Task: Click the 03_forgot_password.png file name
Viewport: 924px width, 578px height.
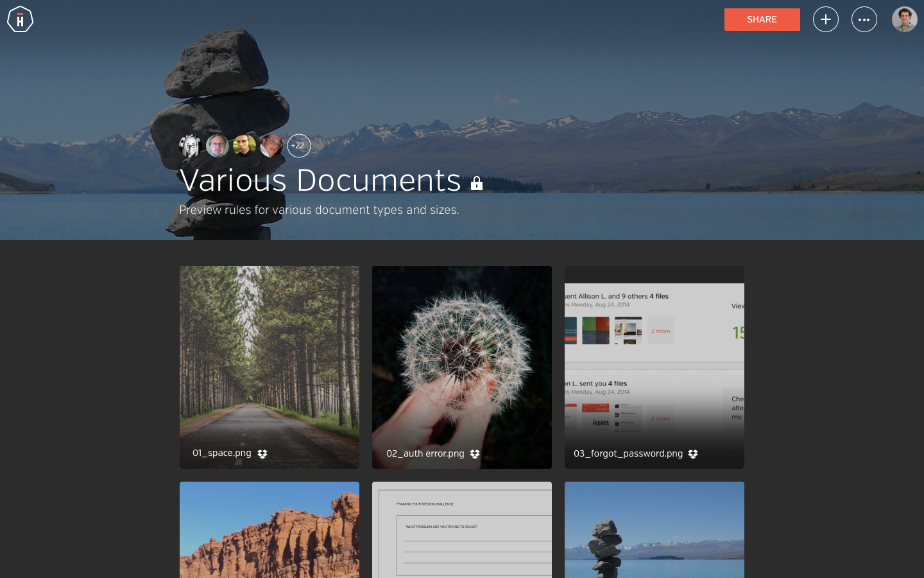Action: coord(628,453)
